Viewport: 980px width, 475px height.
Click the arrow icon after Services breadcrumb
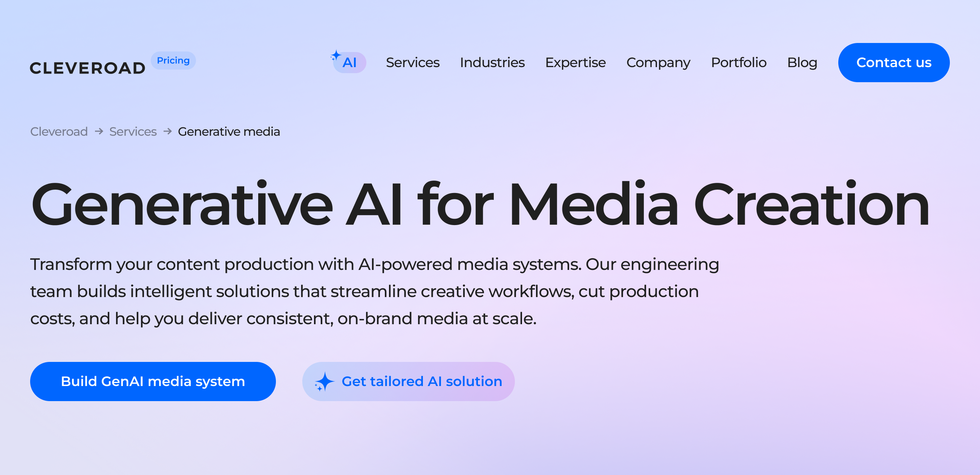coord(167,131)
